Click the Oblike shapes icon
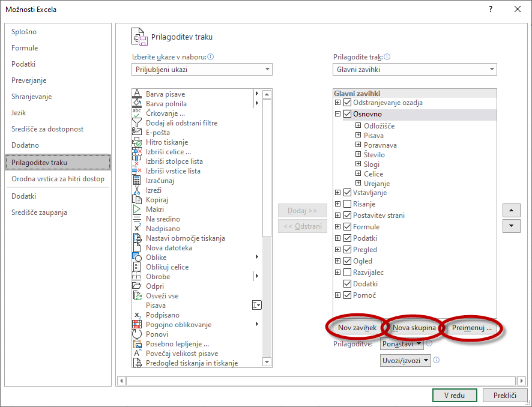This screenshot has height=407, width=532. tap(137, 257)
